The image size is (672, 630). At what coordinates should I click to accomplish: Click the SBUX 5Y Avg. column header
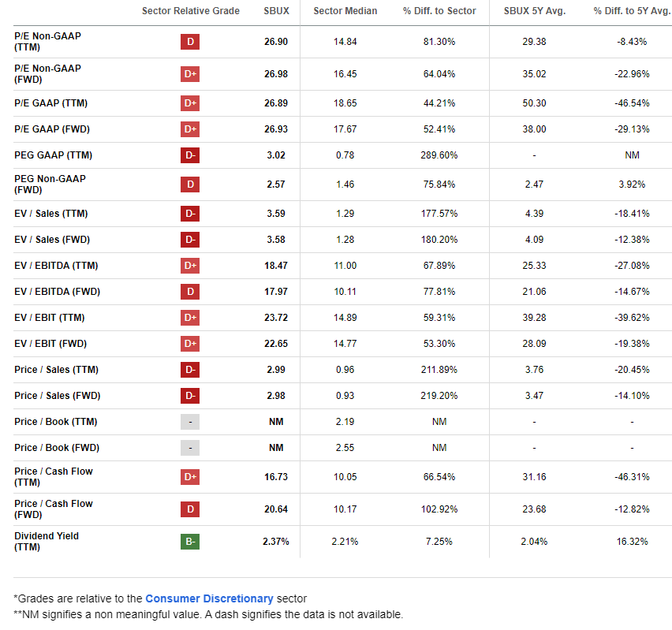click(x=535, y=11)
